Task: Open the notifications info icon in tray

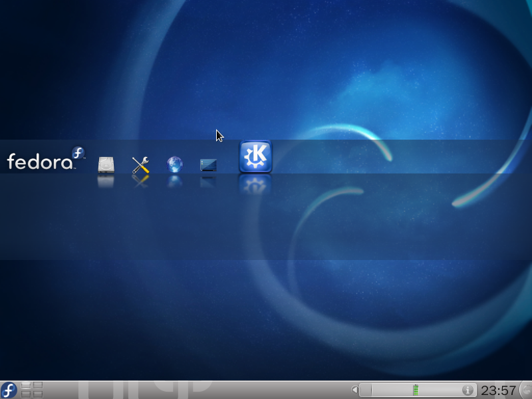Action: [467, 390]
